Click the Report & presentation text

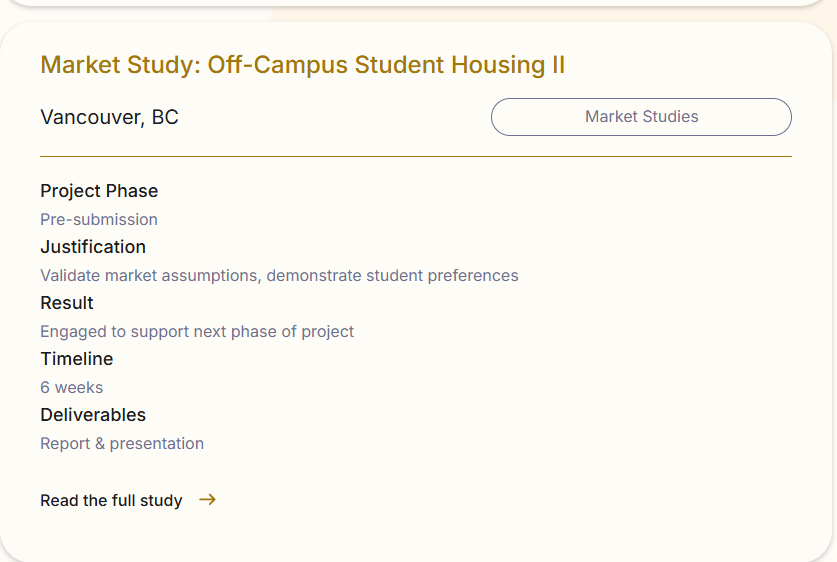[122, 443]
